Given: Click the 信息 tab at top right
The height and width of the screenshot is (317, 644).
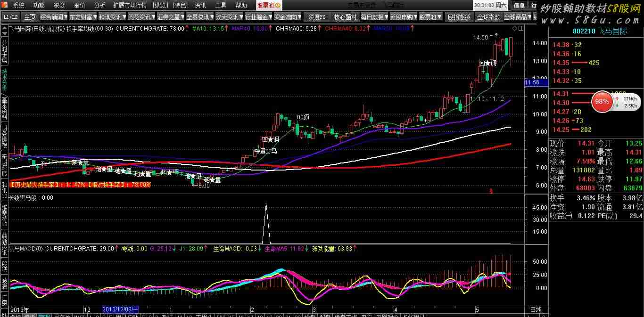Looking at the screenshot, I should coord(519,5).
